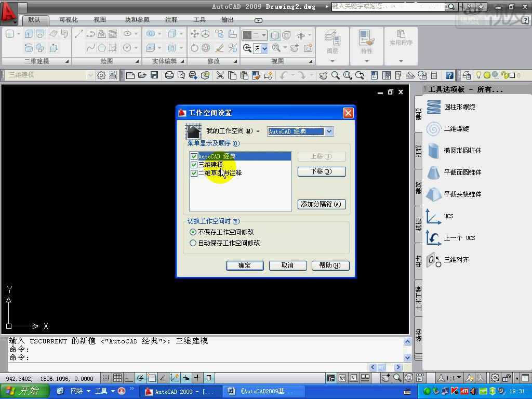
Task: Uncheck the 二维草图与注释 checkbox
Action: click(194, 173)
